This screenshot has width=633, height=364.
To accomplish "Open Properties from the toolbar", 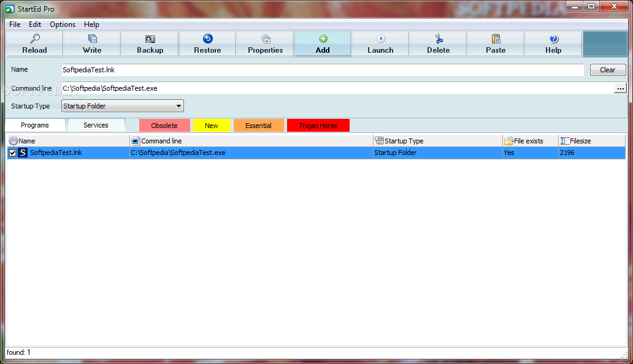I will tap(265, 44).
